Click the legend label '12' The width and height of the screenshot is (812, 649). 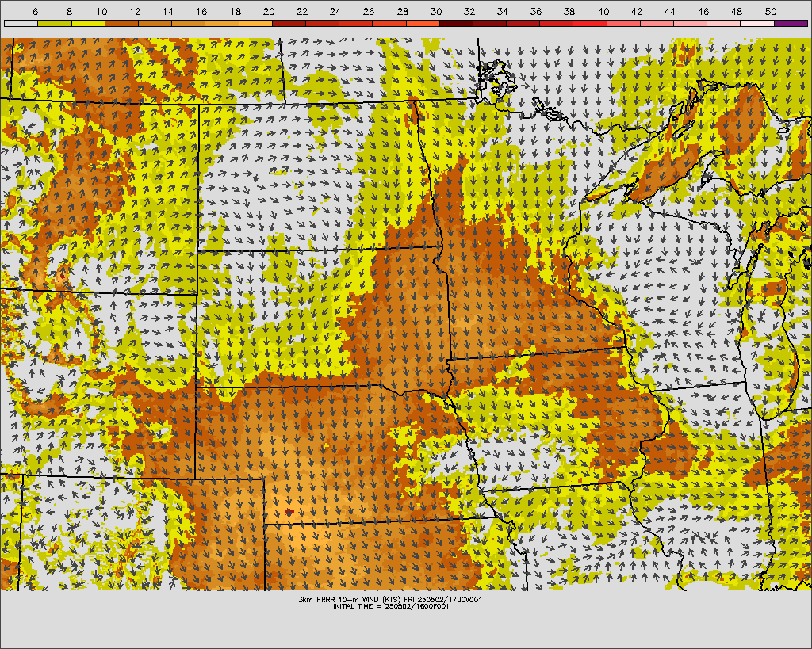click(x=135, y=11)
